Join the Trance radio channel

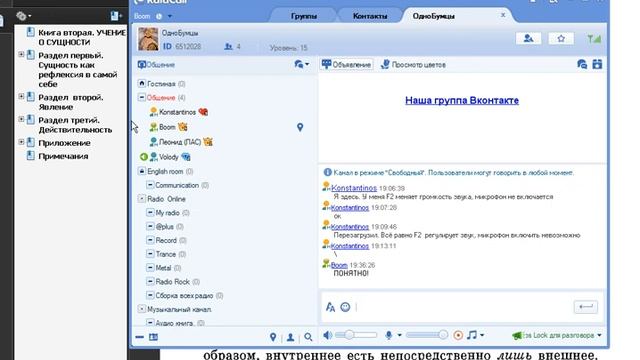(166, 254)
